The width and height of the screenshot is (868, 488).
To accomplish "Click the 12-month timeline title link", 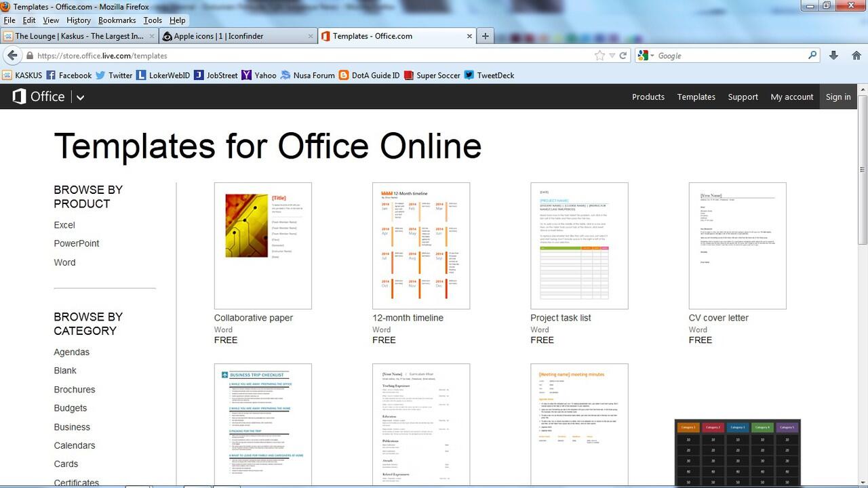I will tap(408, 318).
